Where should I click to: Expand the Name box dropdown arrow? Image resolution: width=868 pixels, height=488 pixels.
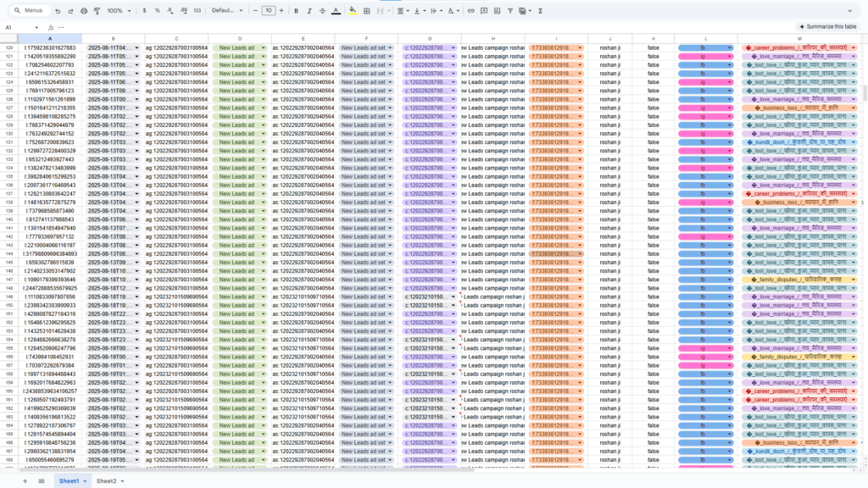point(39,27)
